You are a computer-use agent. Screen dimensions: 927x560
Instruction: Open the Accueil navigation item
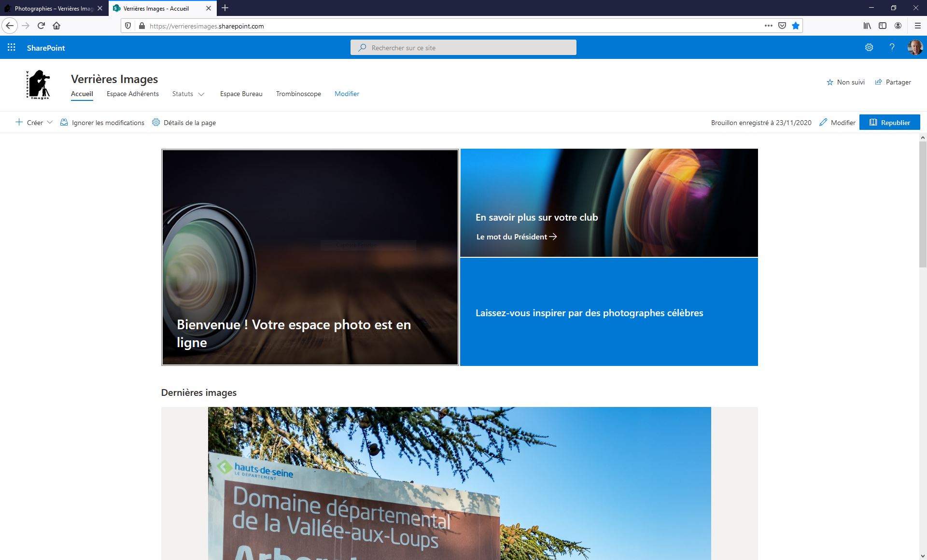pos(82,94)
